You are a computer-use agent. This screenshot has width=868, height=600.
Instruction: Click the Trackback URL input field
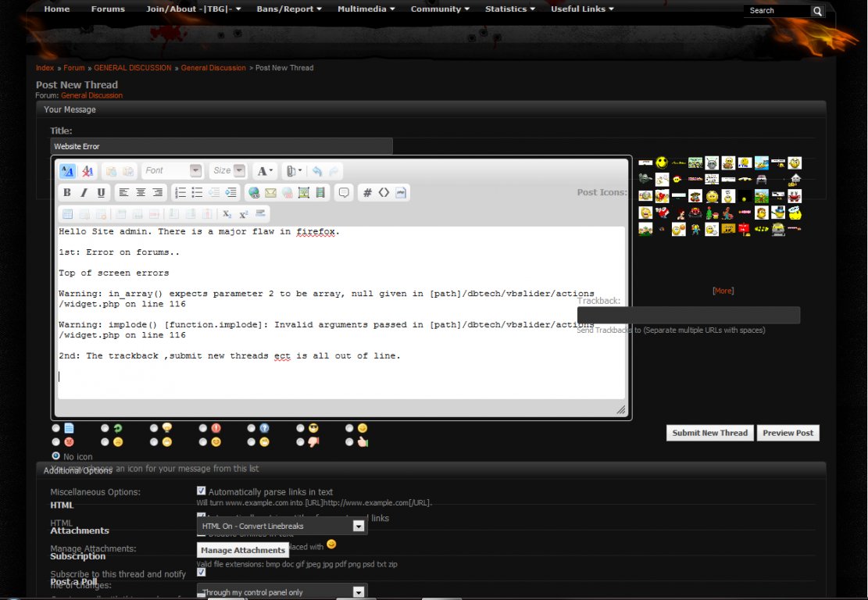(688, 315)
